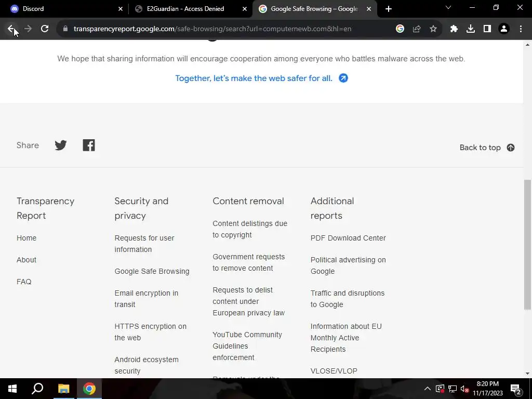Click the Back to top link
Image resolution: width=532 pixels, height=399 pixels.
point(480,148)
